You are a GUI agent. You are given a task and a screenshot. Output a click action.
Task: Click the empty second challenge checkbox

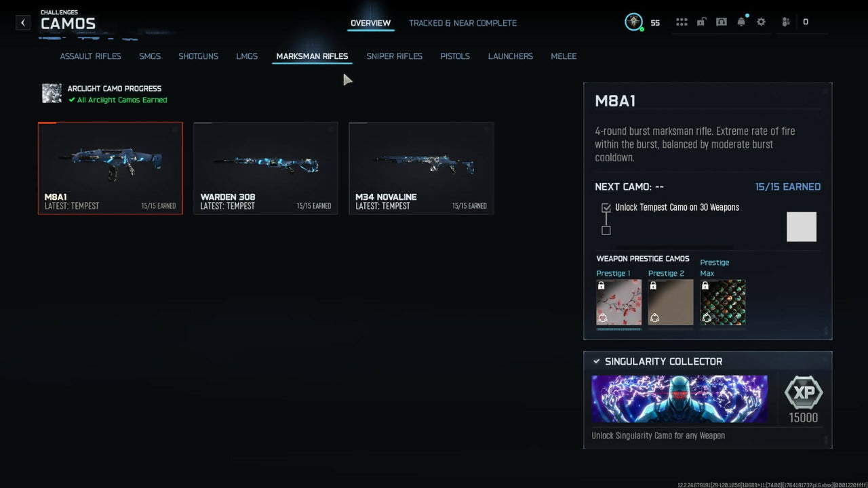(606, 230)
